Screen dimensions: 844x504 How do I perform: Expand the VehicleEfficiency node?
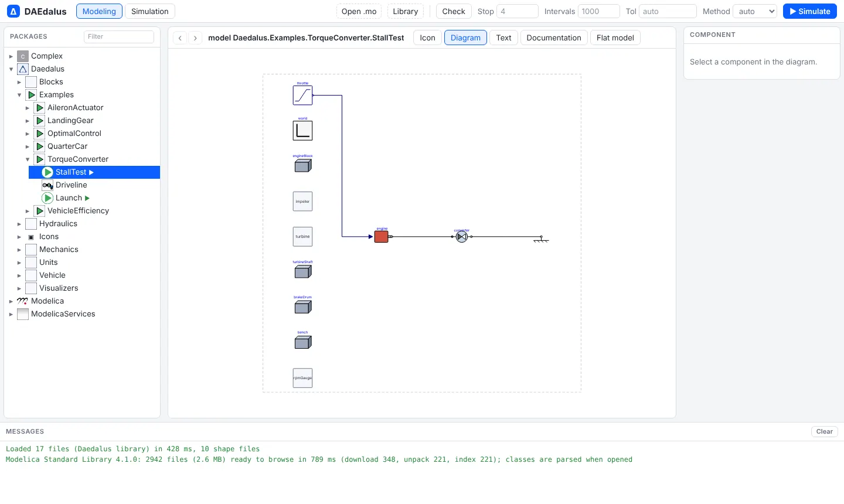pos(27,211)
